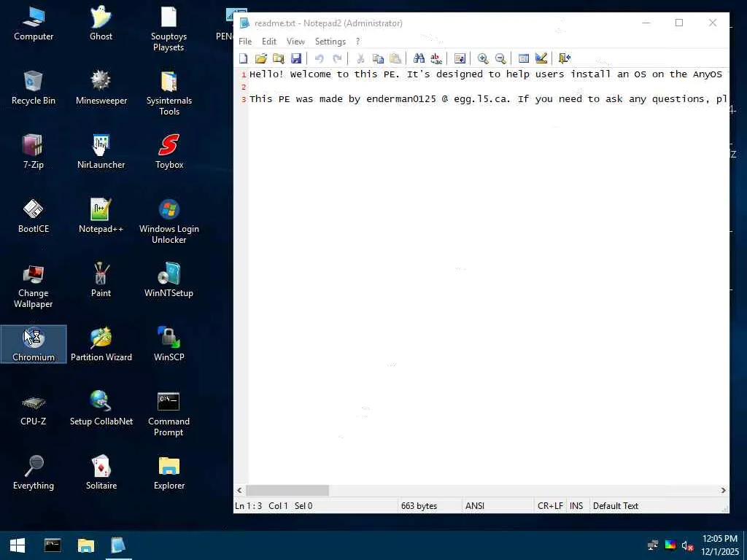The height and width of the screenshot is (560, 747).
Task: Zoom out with the magnifier minus icon
Action: [x=500, y=58]
